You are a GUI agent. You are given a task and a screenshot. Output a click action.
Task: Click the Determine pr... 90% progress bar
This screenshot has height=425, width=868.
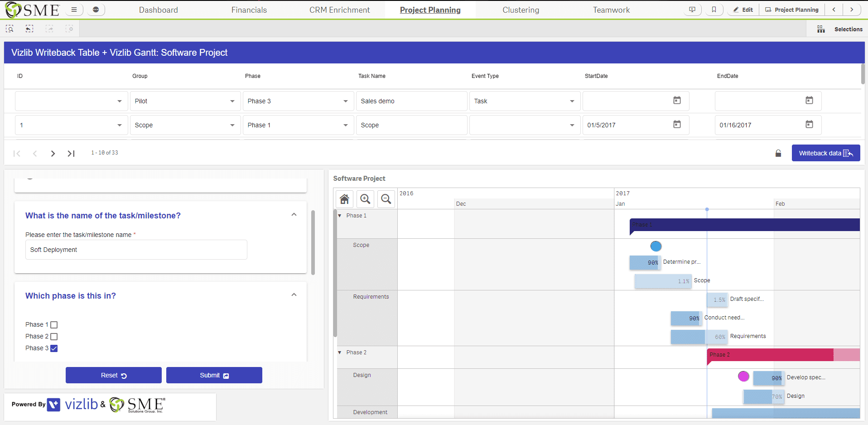pyautogui.click(x=645, y=262)
